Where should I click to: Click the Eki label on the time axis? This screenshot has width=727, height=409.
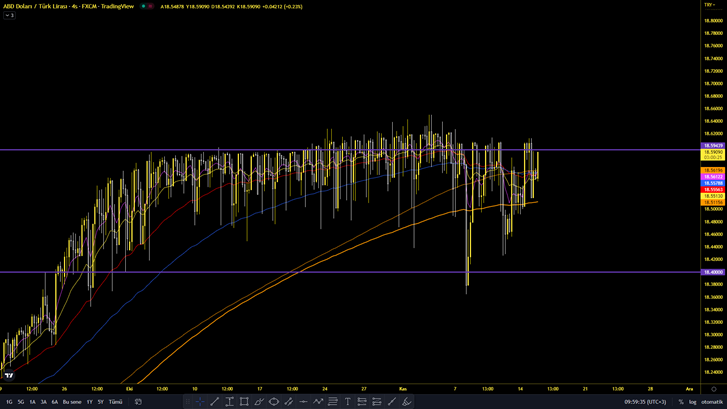click(x=129, y=389)
